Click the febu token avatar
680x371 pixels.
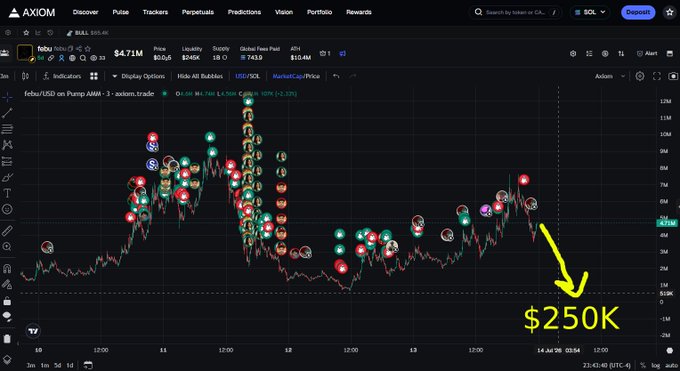tap(25, 53)
